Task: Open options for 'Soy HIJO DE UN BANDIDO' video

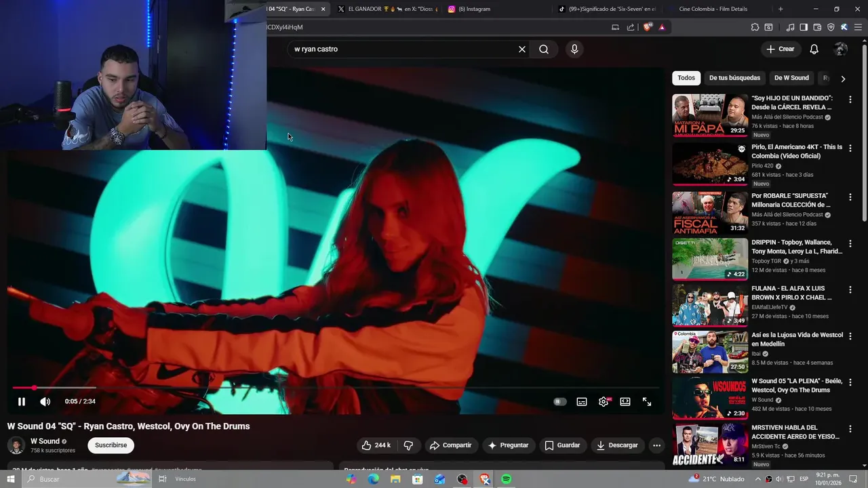Action: (850, 100)
